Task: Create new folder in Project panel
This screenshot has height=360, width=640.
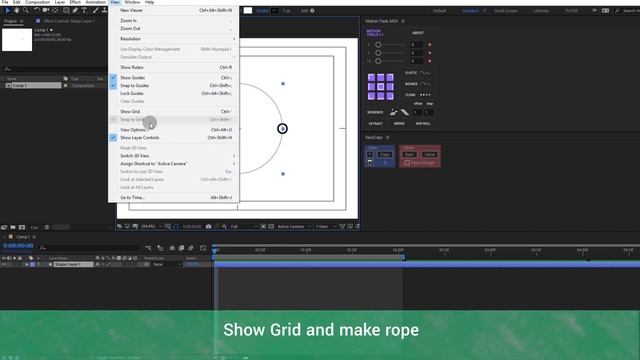Action: (13, 227)
